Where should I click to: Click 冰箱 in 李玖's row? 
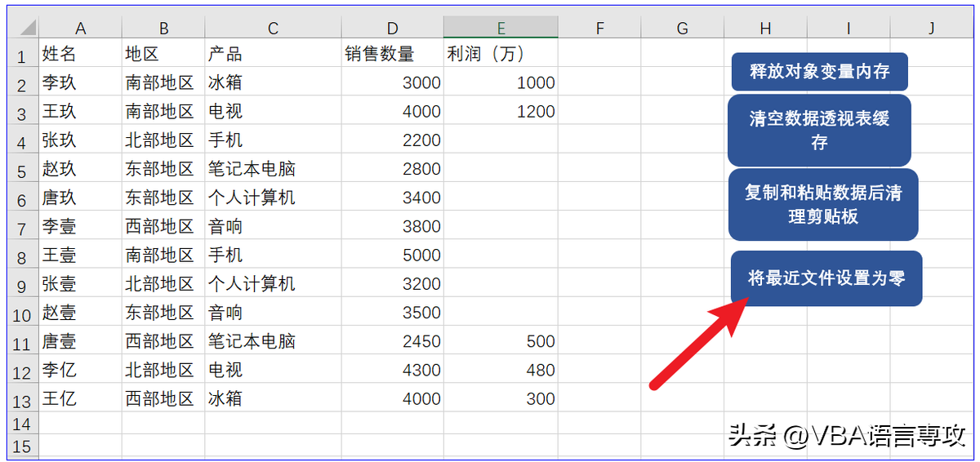pos(273,82)
